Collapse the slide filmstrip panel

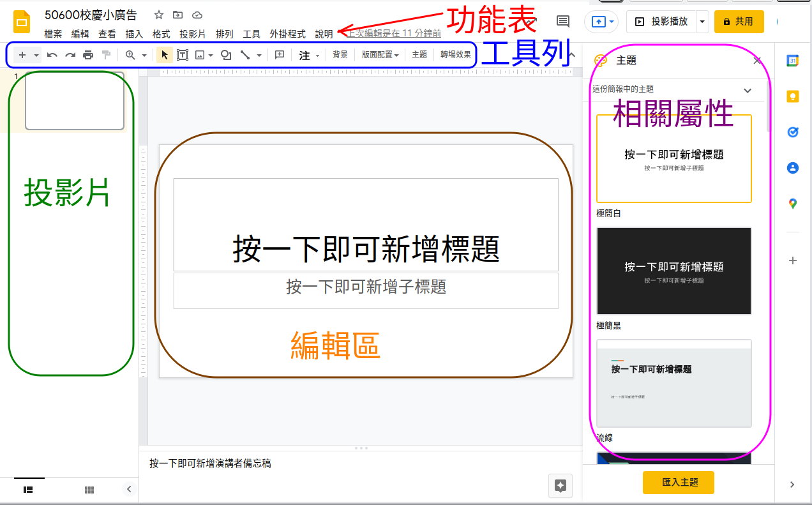pyautogui.click(x=129, y=489)
